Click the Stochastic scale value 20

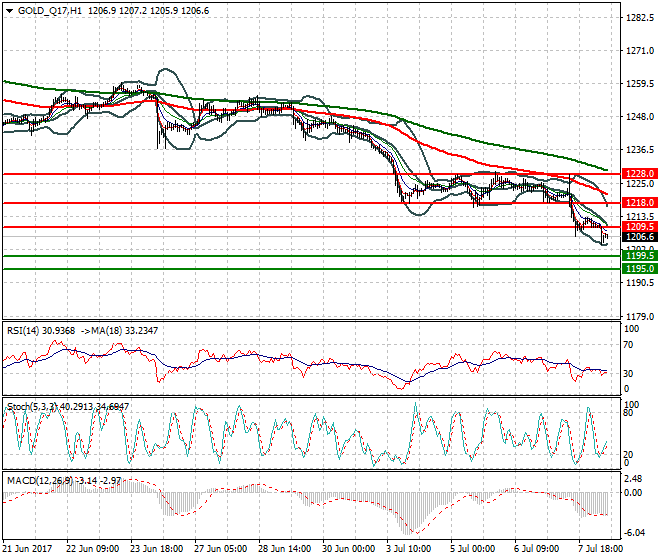click(628, 455)
